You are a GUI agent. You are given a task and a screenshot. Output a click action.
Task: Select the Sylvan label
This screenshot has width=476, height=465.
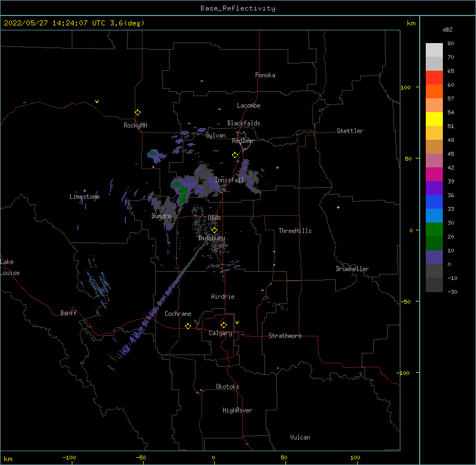coord(215,135)
